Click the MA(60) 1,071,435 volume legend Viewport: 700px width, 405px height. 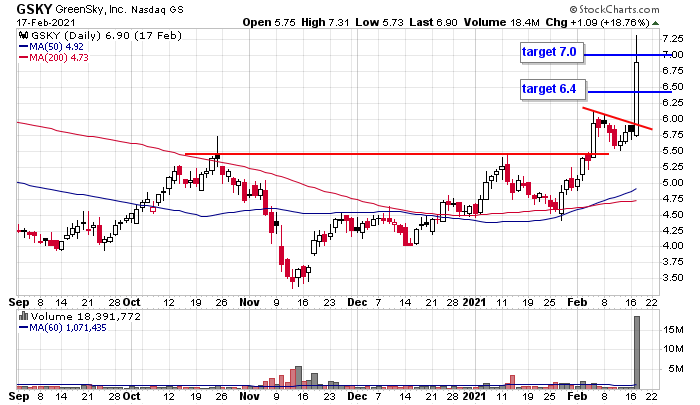coord(62,327)
